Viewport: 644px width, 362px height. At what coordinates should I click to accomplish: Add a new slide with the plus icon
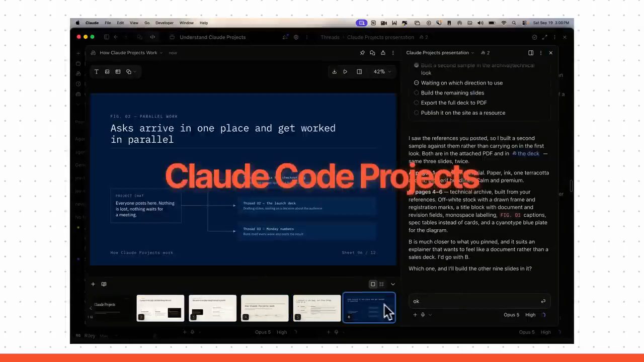(93, 284)
